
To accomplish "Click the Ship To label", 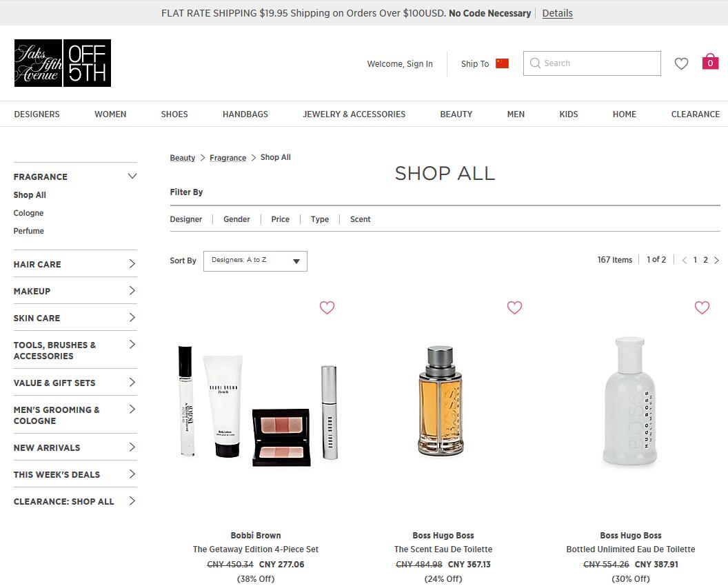I will point(475,63).
